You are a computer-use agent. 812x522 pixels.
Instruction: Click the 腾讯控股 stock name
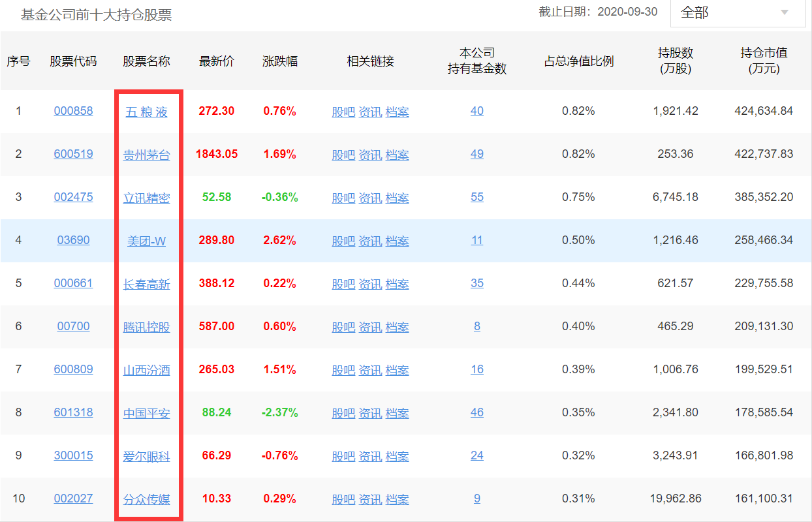[147, 327]
